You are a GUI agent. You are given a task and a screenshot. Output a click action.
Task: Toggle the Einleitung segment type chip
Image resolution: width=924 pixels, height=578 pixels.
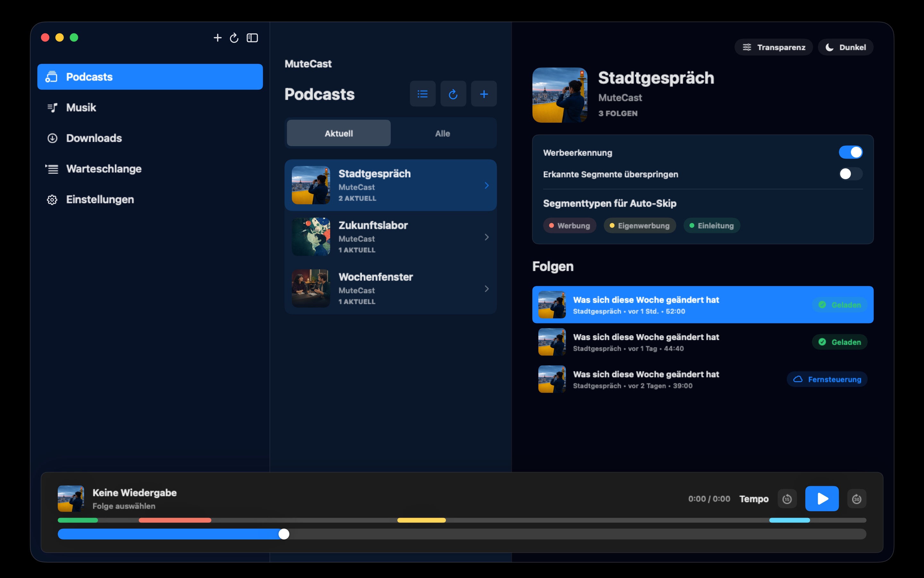pos(711,225)
